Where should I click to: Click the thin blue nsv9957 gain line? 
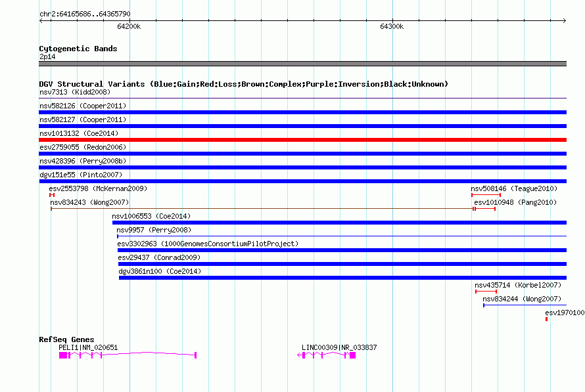342,236
